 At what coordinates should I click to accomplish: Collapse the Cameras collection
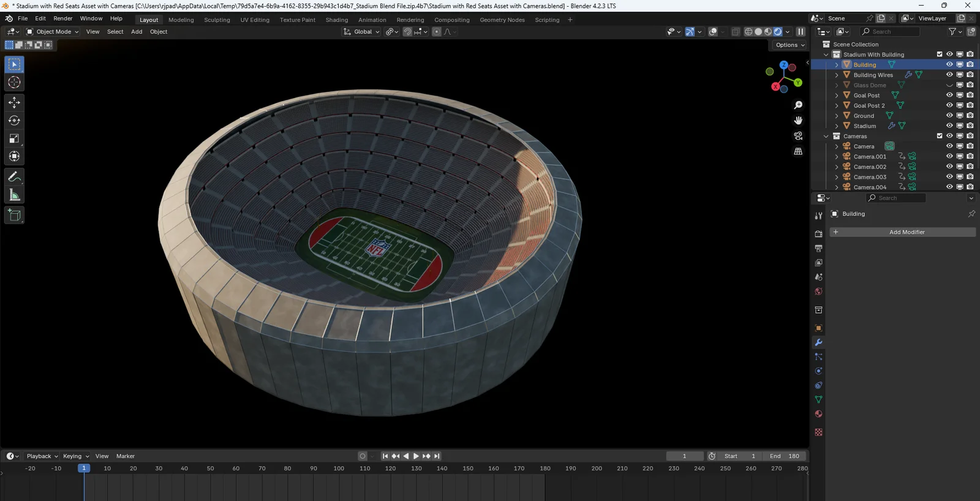coord(826,136)
